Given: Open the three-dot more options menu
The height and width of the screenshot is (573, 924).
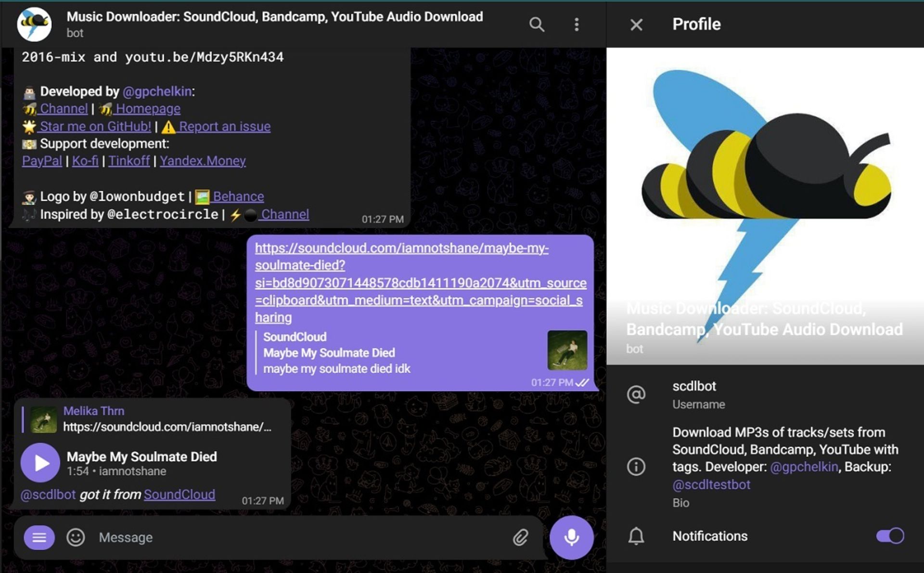Looking at the screenshot, I should (576, 25).
